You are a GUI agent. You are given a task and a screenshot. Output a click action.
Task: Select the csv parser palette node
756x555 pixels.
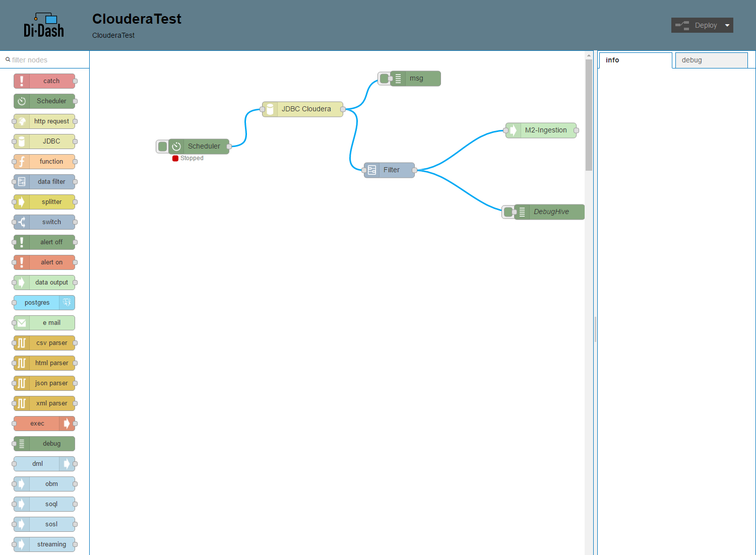click(x=44, y=343)
